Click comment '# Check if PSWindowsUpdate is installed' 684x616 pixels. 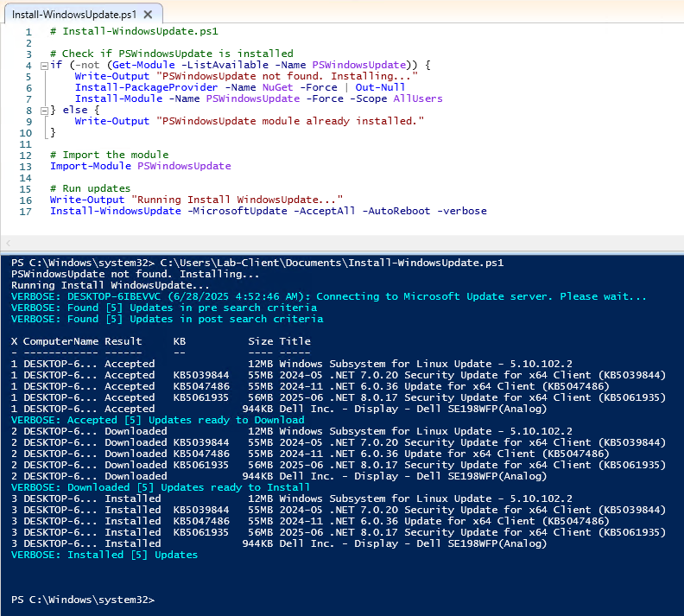[172, 54]
